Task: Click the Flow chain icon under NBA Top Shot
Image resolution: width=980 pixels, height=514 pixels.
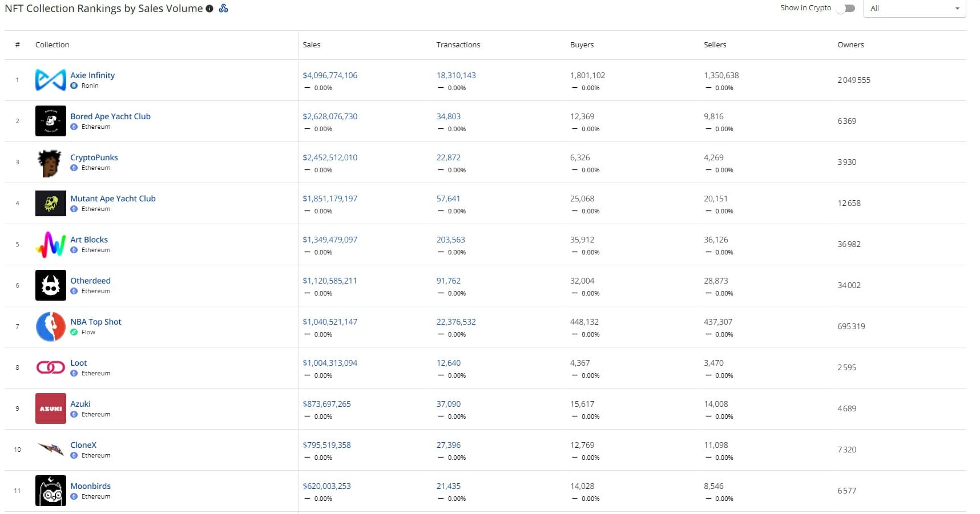Action: coord(74,332)
